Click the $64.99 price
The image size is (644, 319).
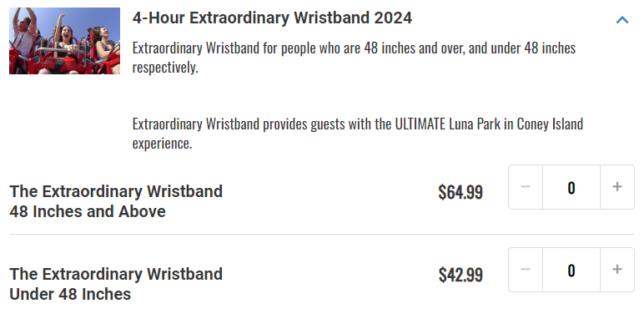pyautogui.click(x=460, y=192)
